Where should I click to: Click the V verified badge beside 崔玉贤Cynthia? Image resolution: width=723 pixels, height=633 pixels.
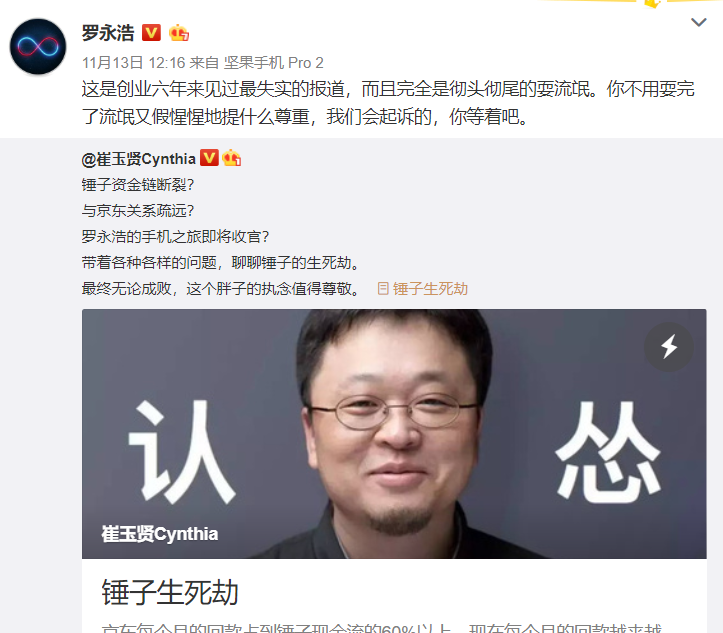tap(209, 158)
